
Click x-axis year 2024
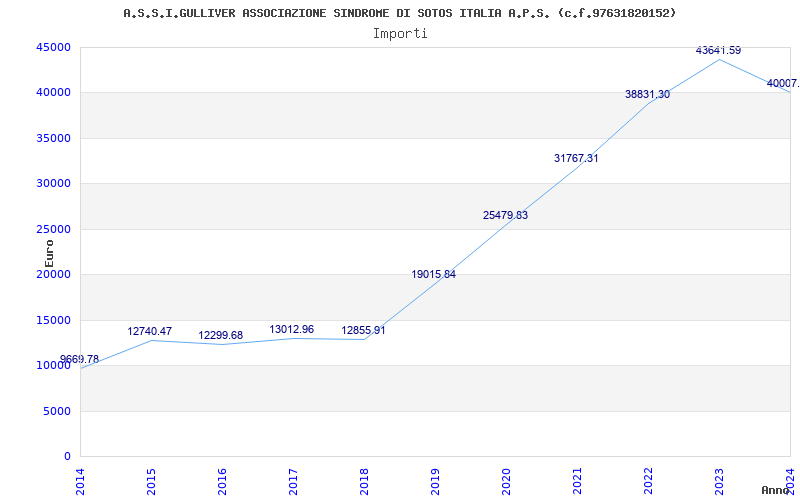[790, 481]
